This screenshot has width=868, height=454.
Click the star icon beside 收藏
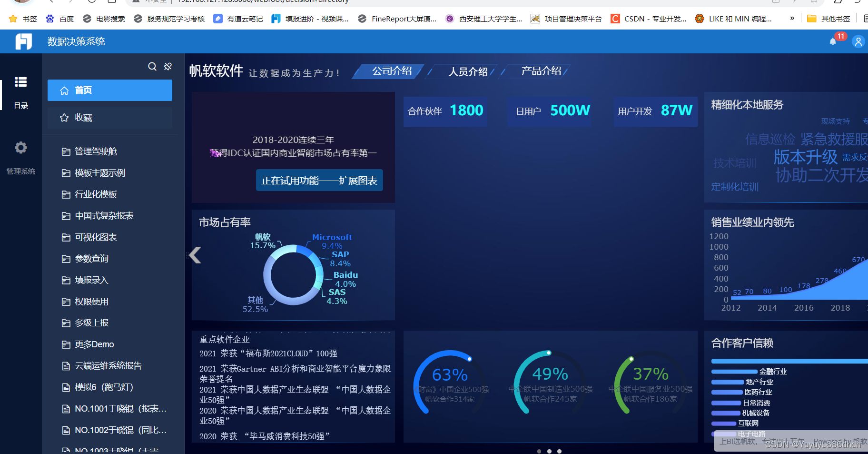[x=64, y=118]
